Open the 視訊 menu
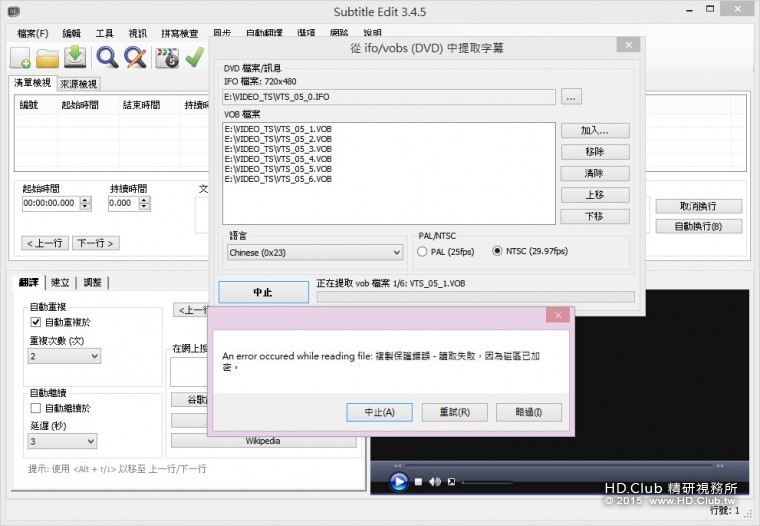The height and width of the screenshot is (526, 760). tap(138, 33)
